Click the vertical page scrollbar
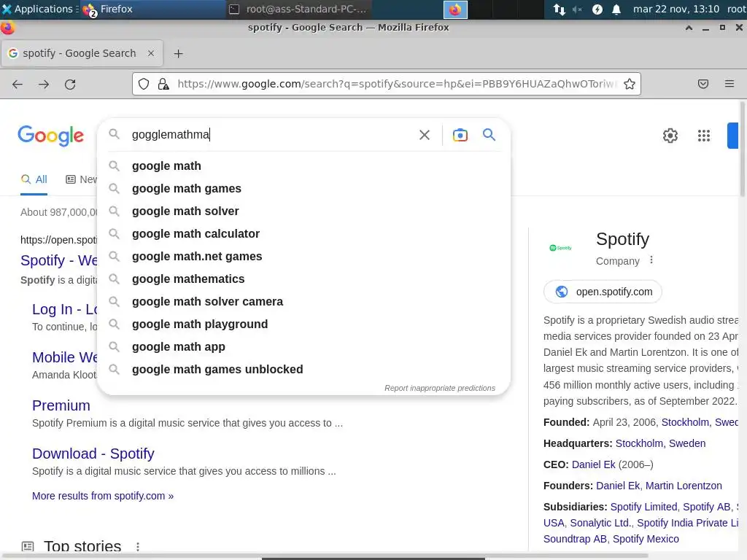 tap(742, 149)
